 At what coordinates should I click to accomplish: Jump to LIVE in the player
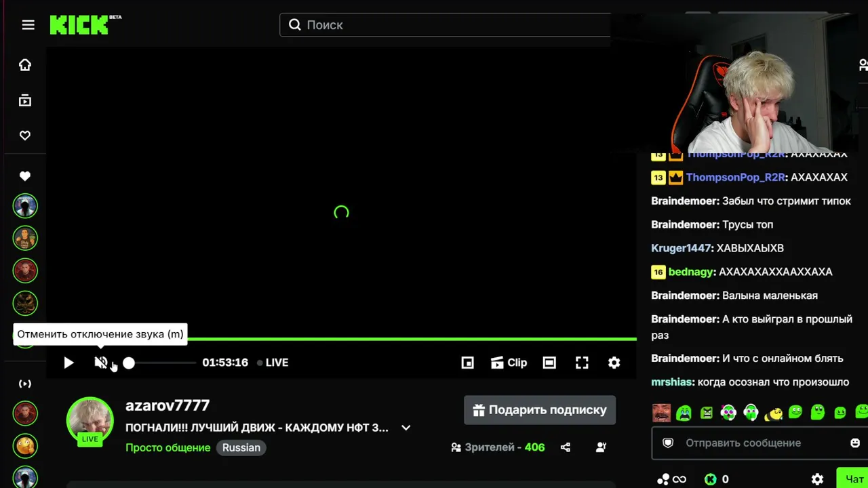tap(273, 363)
